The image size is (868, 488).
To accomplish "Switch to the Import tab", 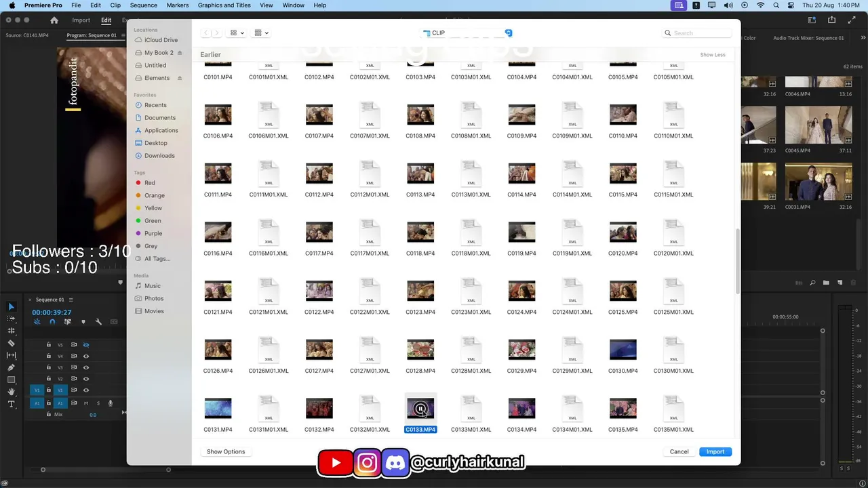I will (81, 20).
